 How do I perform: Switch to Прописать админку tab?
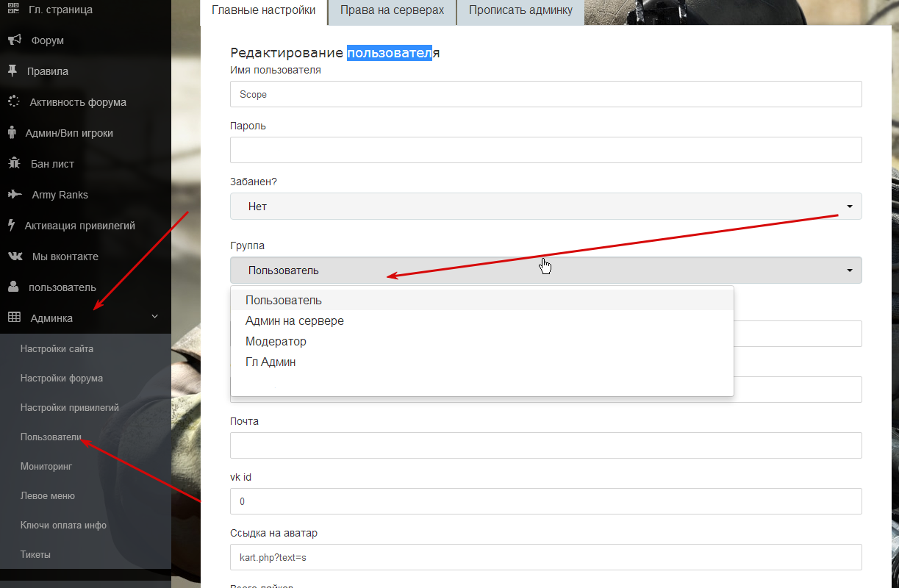[x=520, y=11]
